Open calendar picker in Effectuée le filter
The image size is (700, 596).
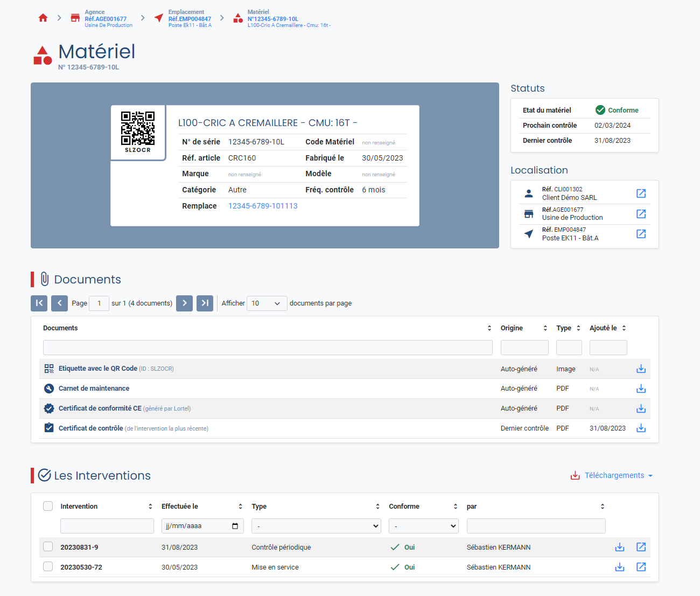pos(235,526)
